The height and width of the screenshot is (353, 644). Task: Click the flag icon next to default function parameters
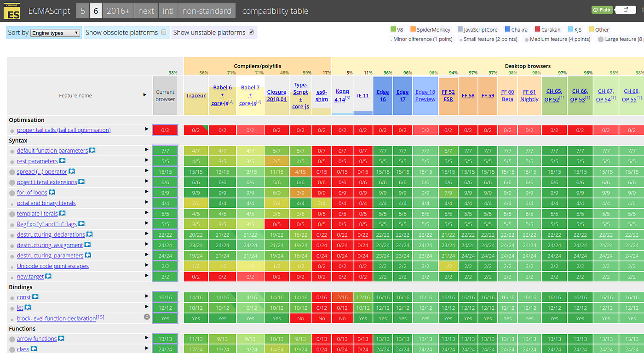(x=92, y=150)
